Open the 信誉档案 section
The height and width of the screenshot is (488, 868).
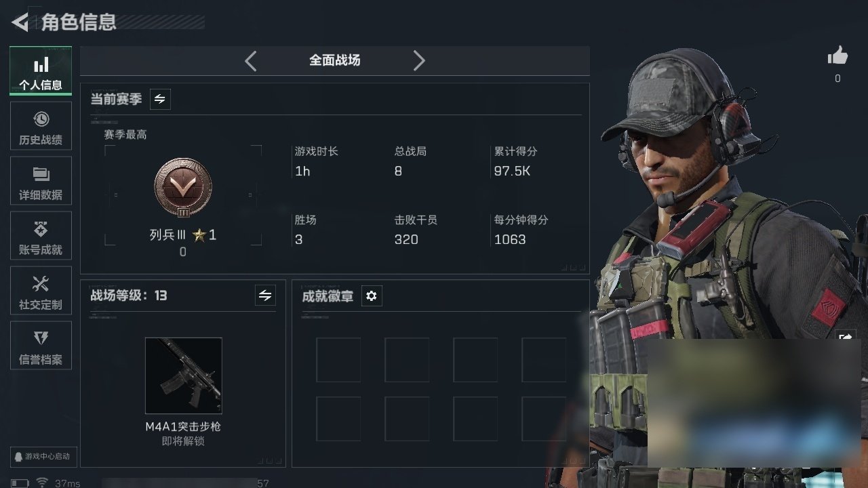pyautogui.click(x=41, y=346)
